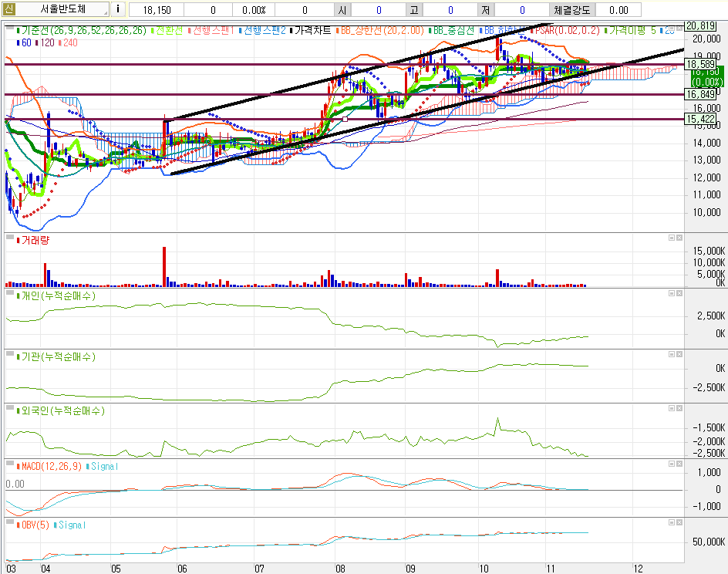Click the 체결강도 value 0.00
The height and width of the screenshot is (574, 728).
[618, 10]
